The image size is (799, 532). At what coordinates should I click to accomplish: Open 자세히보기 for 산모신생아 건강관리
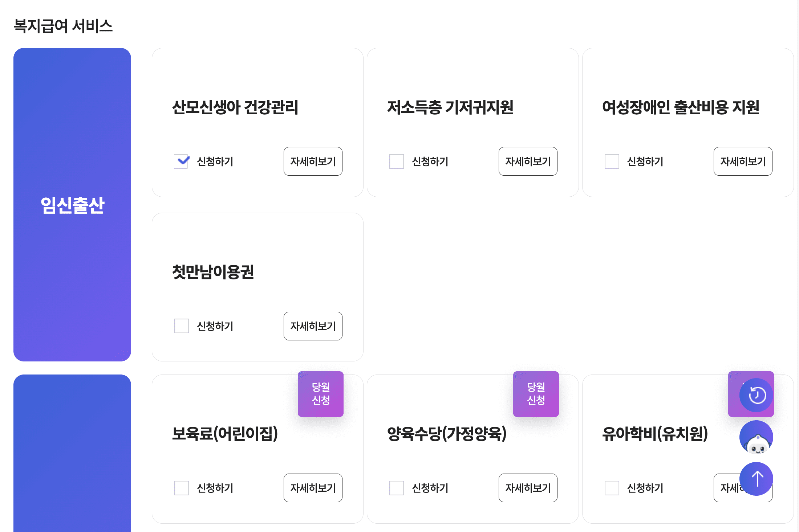313,162
